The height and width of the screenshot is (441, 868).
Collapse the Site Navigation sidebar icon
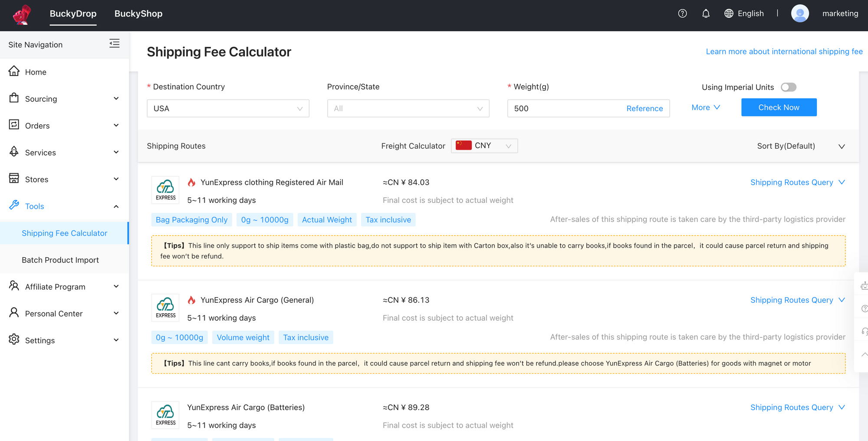point(114,43)
